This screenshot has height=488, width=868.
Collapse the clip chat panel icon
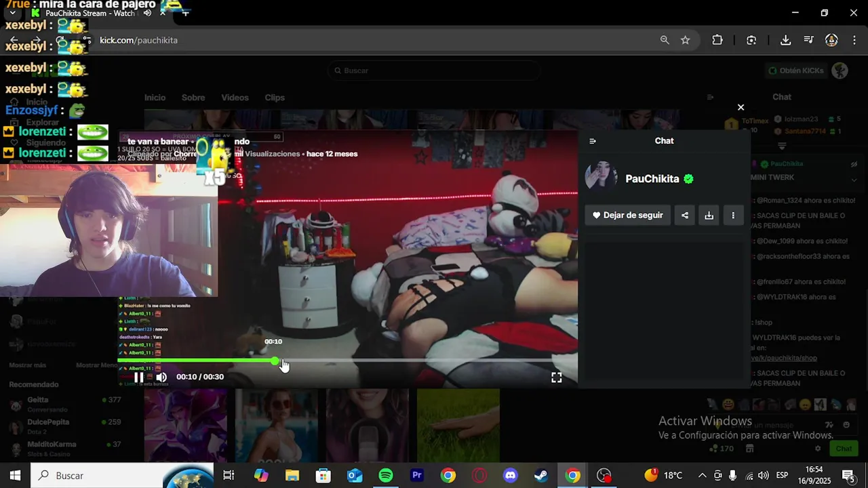coord(593,141)
